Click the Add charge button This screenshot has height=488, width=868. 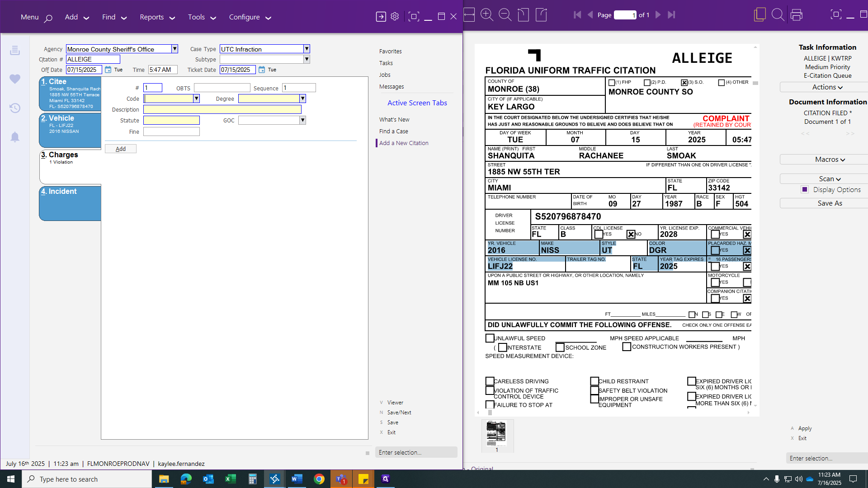pos(120,149)
